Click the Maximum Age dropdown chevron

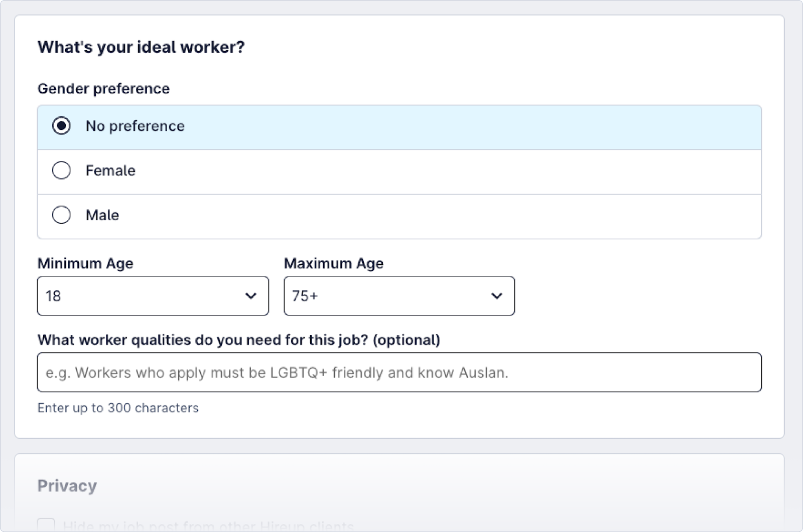496,296
